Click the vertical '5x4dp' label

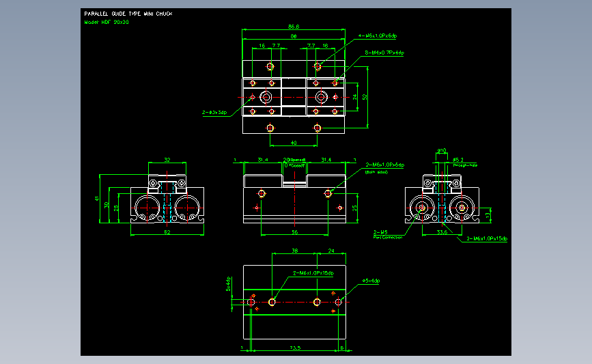click(x=228, y=284)
